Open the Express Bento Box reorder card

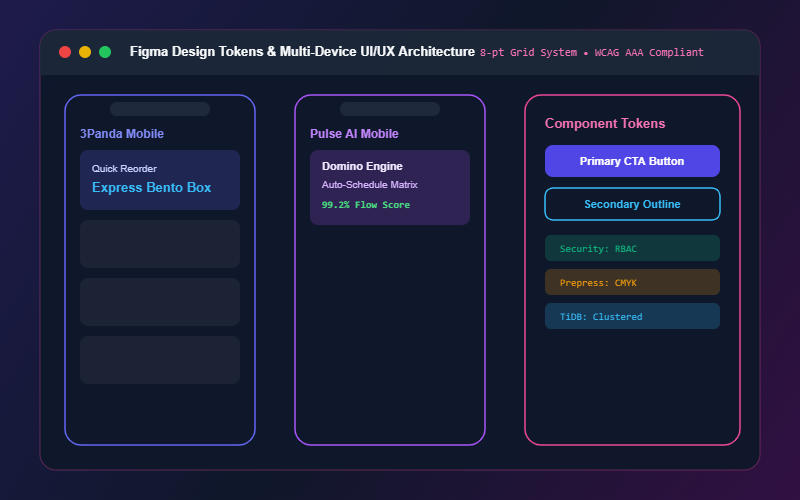(x=160, y=180)
